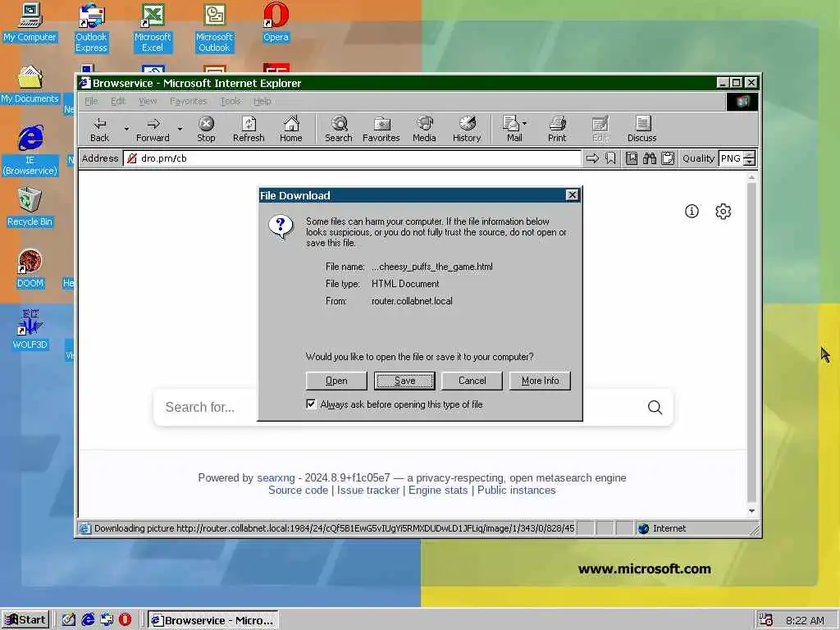Expand the Back button history dropdown arrow
Viewport: 840px width, 630px height.
pyautogui.click(x=126, y=129)
